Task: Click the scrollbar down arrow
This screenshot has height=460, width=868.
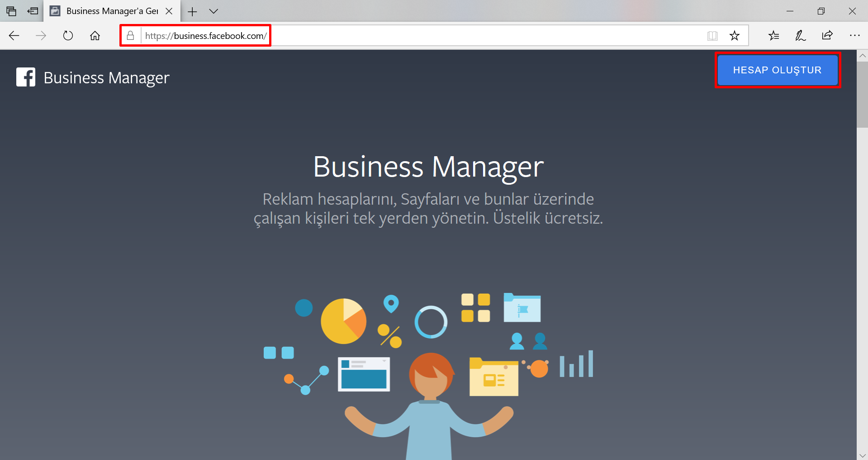Action: (862, 455)
